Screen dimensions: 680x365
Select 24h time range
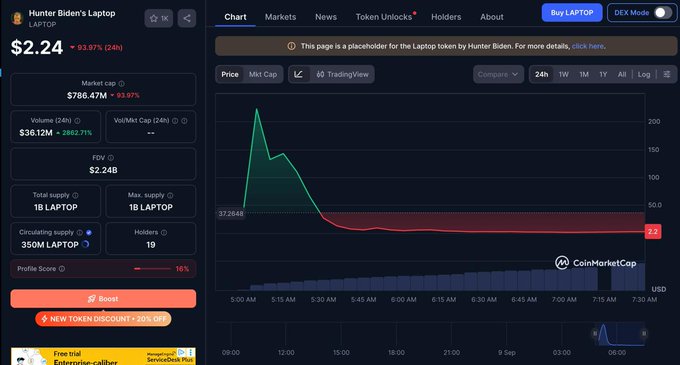pyautogui.click(x=541, y=74)
